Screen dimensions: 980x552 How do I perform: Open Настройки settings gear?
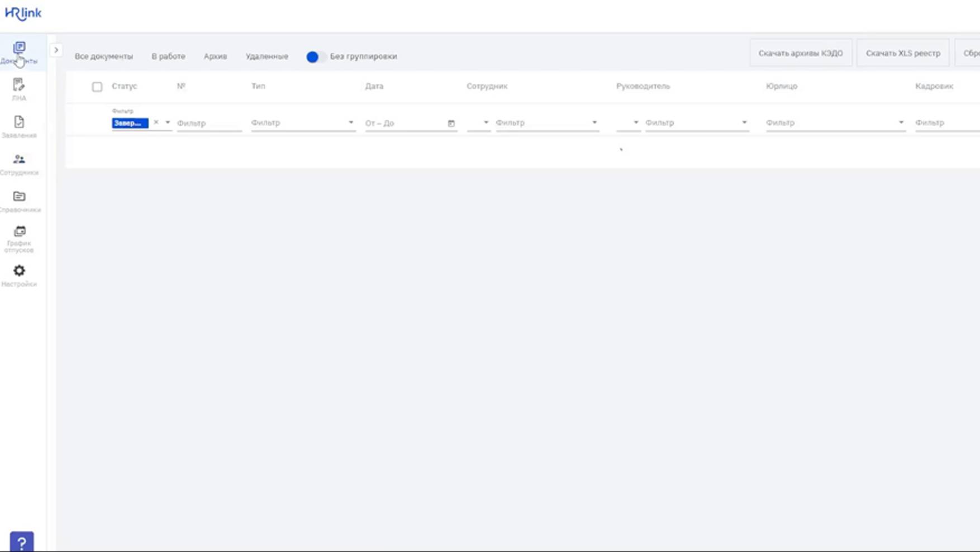pos(19,272)
